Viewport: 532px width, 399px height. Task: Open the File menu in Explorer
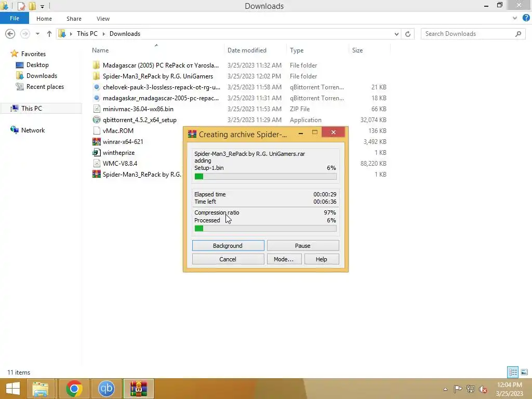tap(14, 18)
